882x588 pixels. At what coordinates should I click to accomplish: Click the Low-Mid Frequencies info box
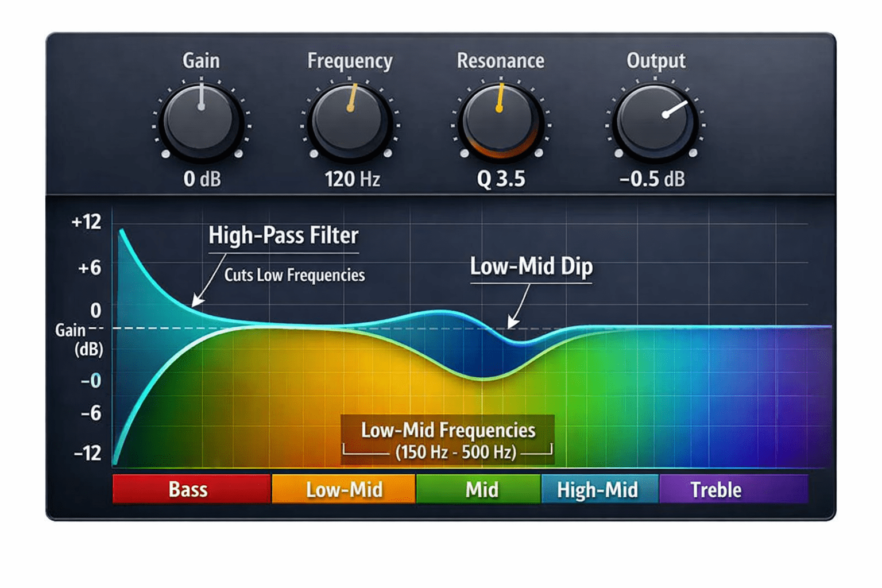pyautogui.click(x=447, y=438)
